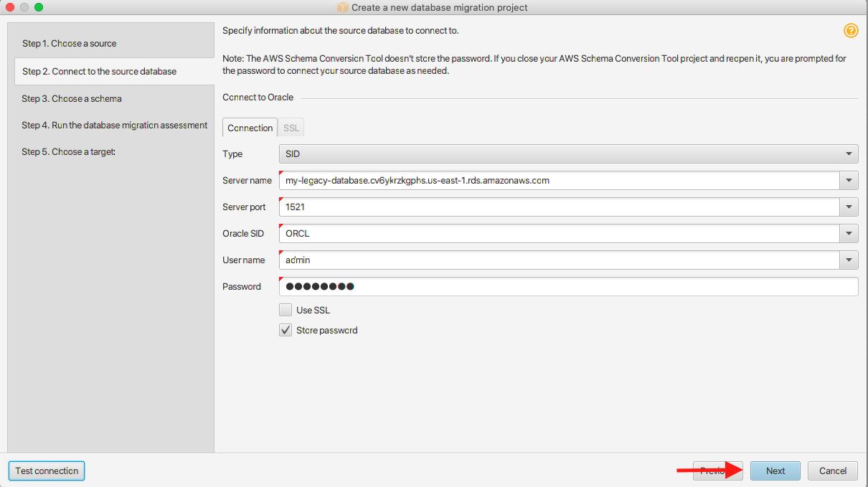The image size is (868, 487).
Task: Click into the Server port field with 1521
Action: tap(560, 207)
